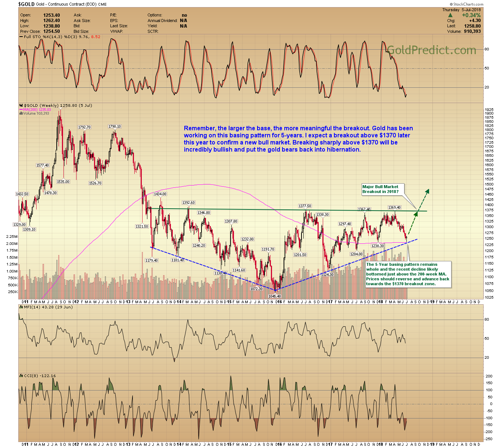
Task: Click the "1181.40" low price label
Action: pos(178,260)
